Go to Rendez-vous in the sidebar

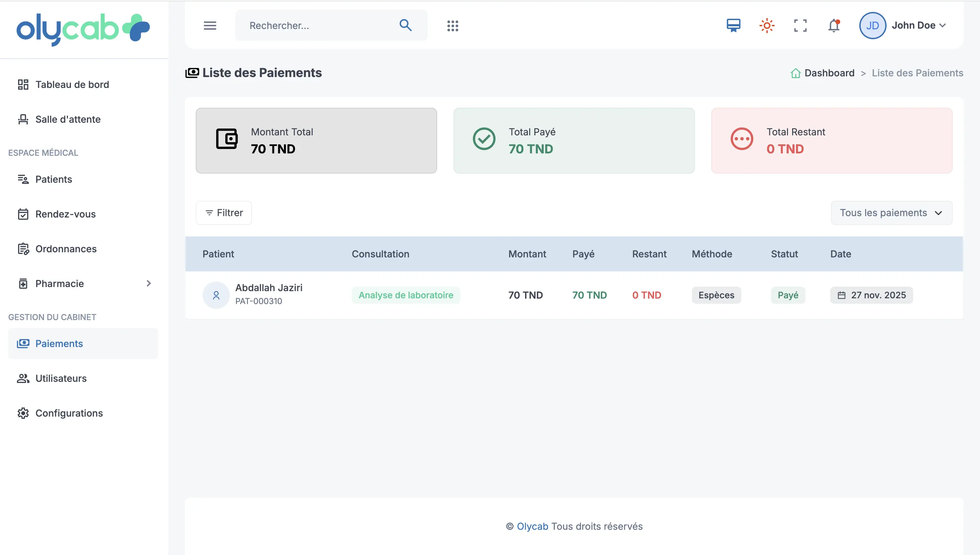point(65,214)
